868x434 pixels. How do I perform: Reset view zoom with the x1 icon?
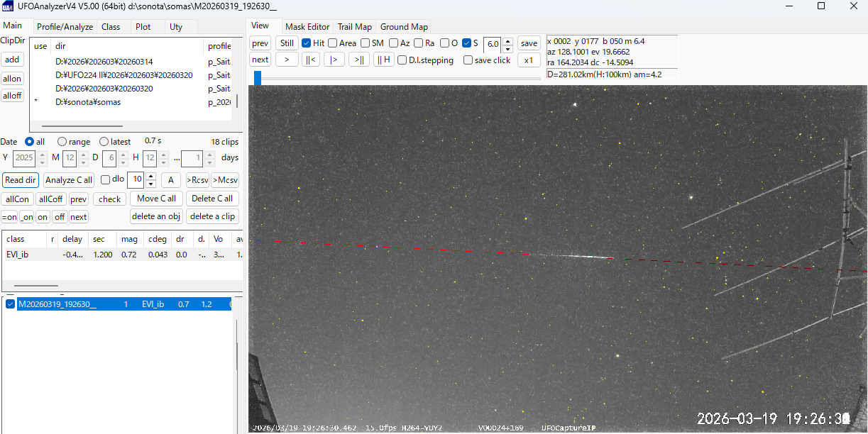tap(529, 60)
